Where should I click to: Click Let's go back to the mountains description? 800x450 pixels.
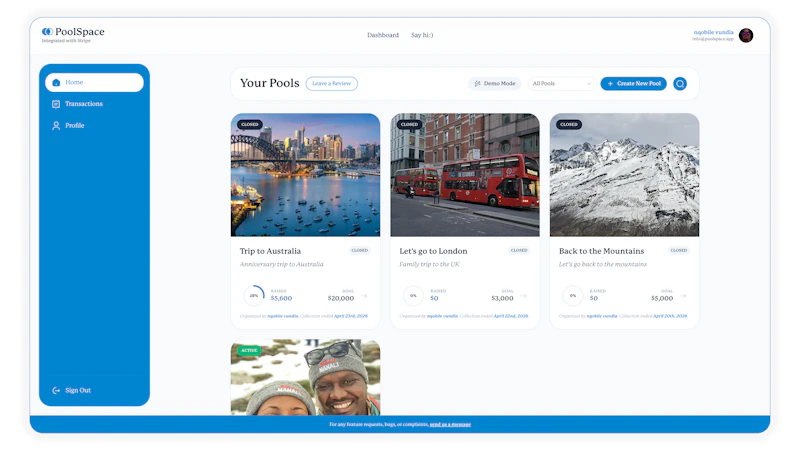point(603,264)
